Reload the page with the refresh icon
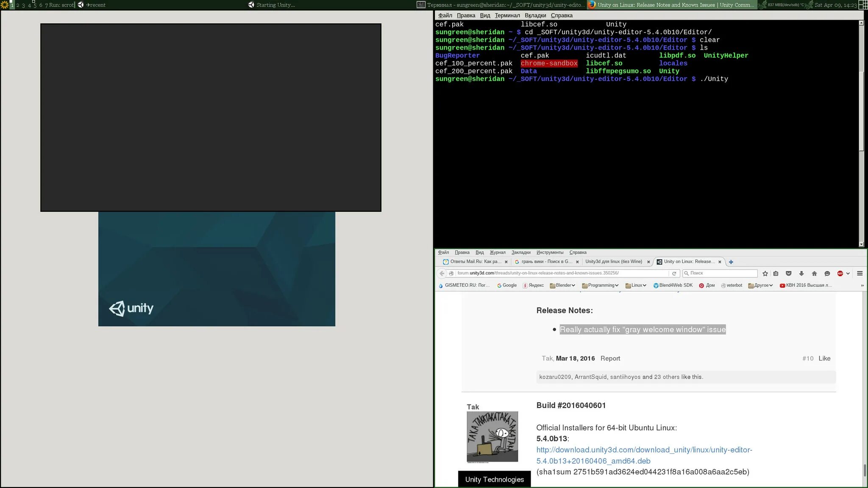Screen dimensions: 868x488 tap(674, 274)
